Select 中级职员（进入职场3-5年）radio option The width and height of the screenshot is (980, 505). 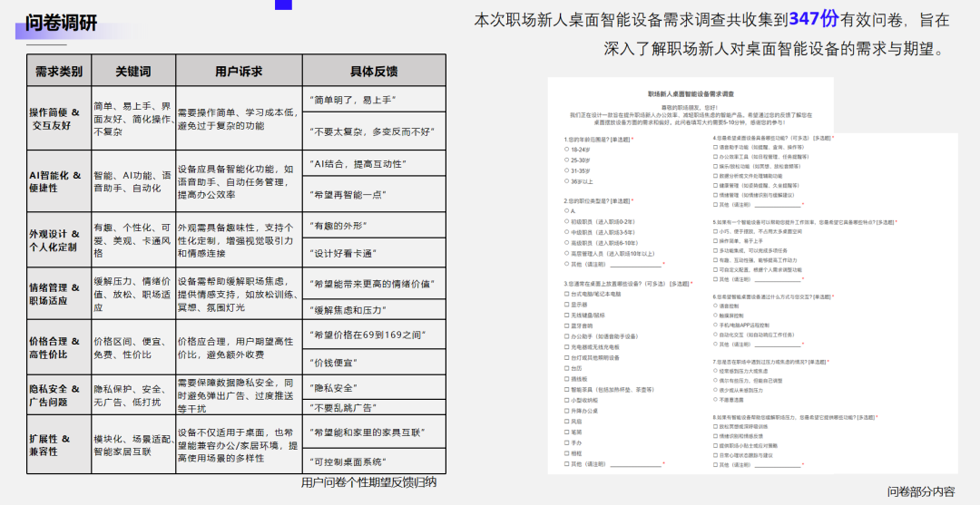coord(565,232)
